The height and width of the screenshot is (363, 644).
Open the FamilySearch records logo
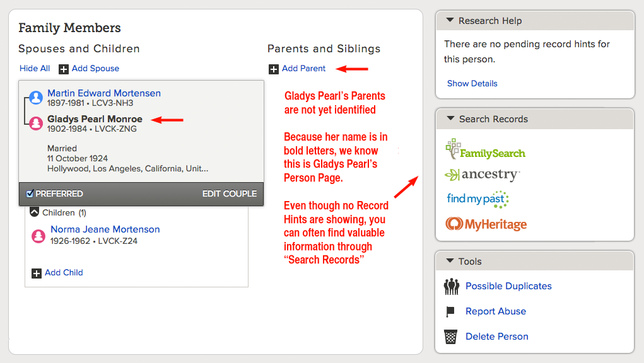pyautogui.click(x=486, y=149)
